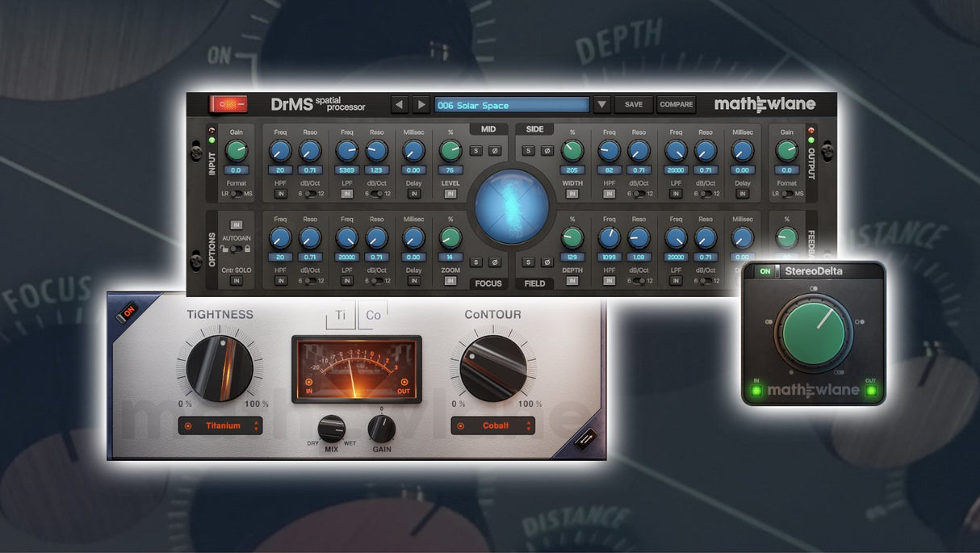Screen dimensions: 980x553
Task: Click the 006 Solar Space preset field
Action: click(x=512, y=105)
